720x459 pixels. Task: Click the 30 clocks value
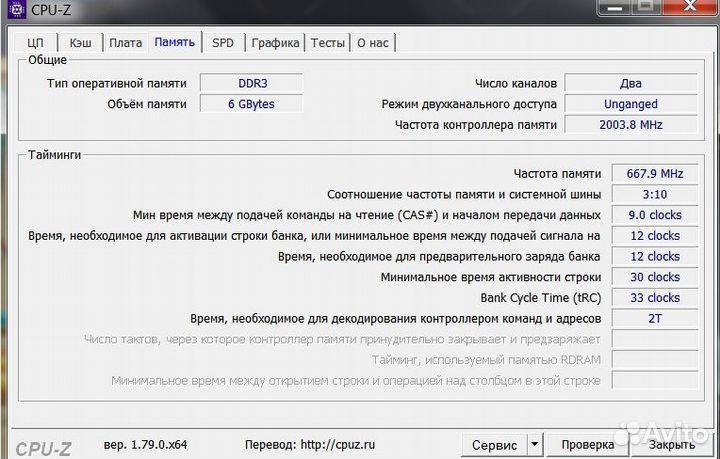point(655,277)
